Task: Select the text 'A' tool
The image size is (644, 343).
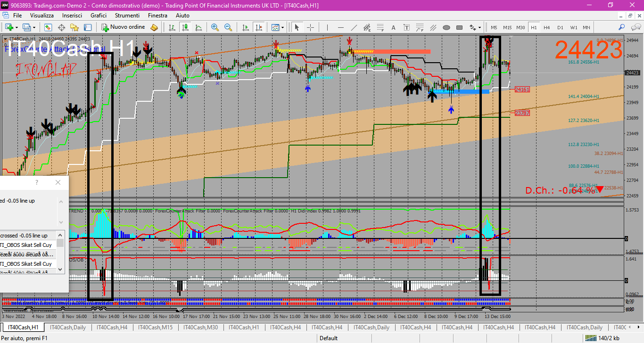Action: [x=394, y=27]
